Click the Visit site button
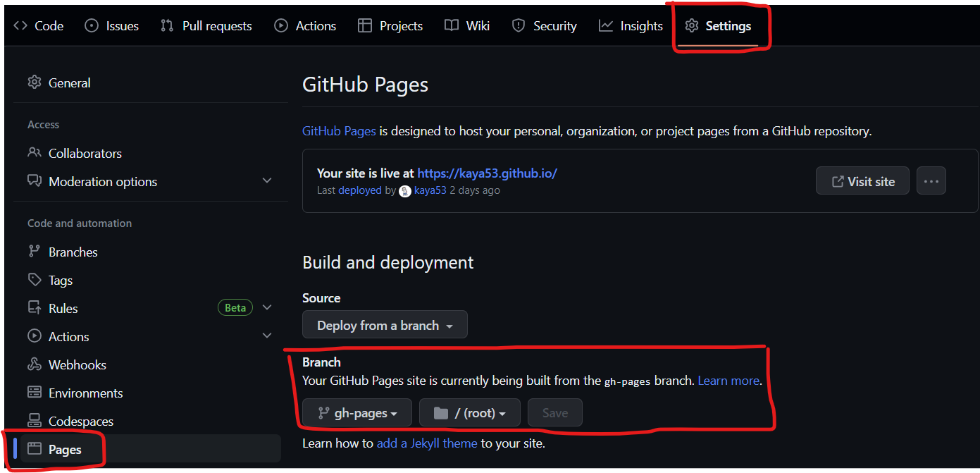Screen dimensions: 980x473 coord(862,180)
